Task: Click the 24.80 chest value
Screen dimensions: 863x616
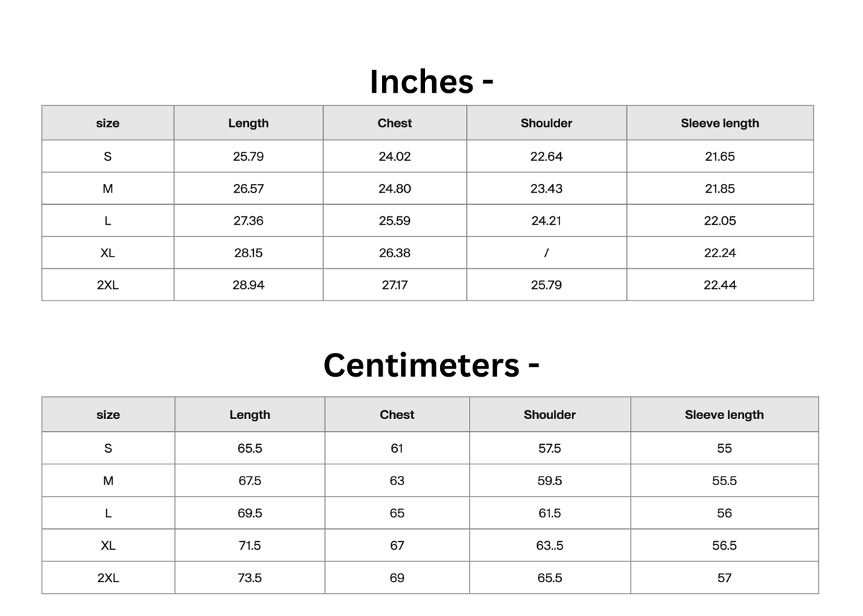Action: click(395, 188)
